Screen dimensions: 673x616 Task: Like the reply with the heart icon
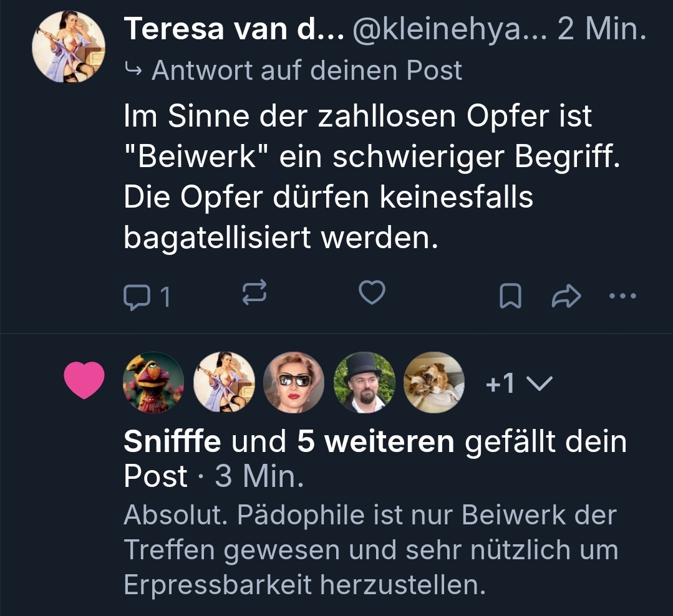[x=372, y=293]
